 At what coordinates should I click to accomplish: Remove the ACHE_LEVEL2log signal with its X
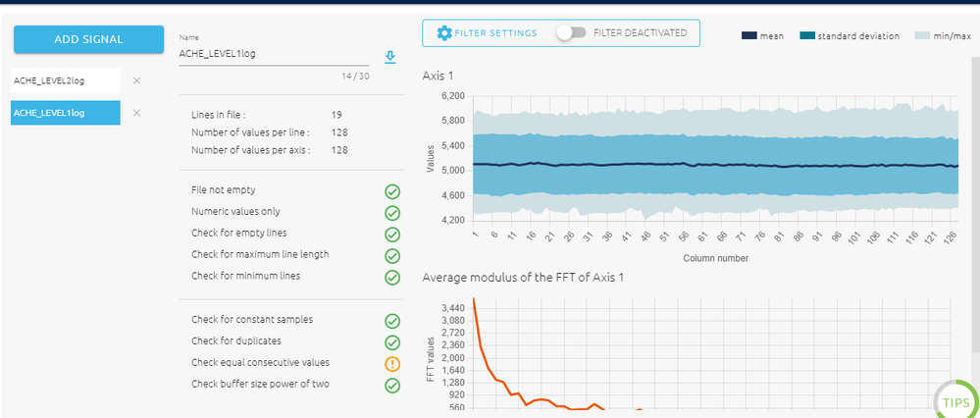(137, 80)
